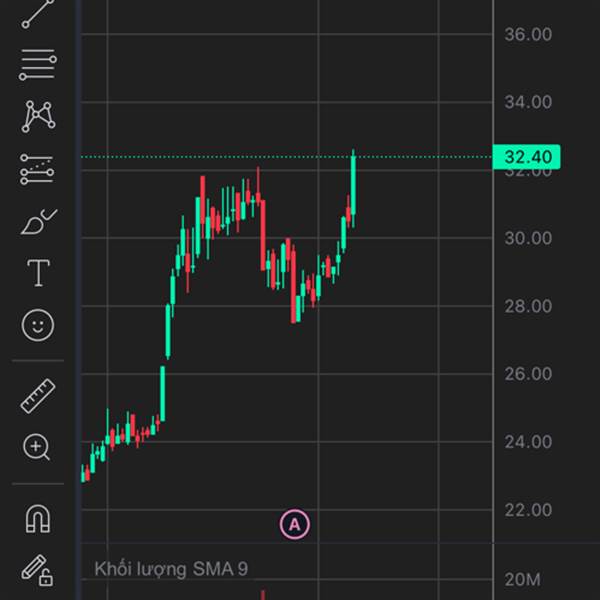
Task: Select the trend line drawing tool
Action: (38, 14)
